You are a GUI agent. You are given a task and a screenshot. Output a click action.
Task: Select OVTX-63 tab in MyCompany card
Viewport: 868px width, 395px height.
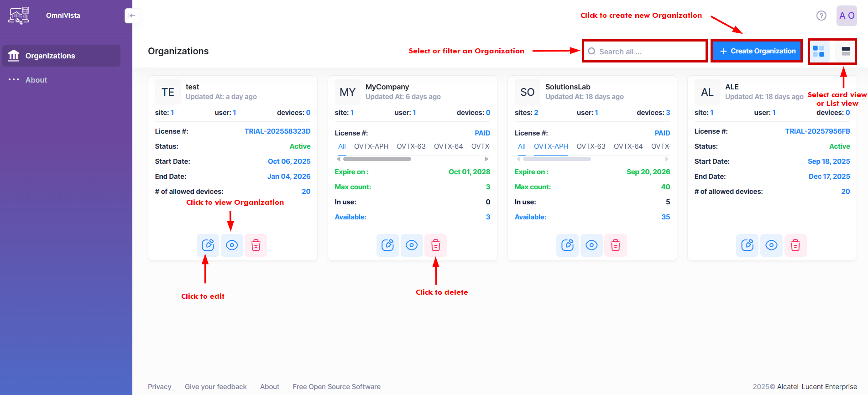tap(411, 146)
